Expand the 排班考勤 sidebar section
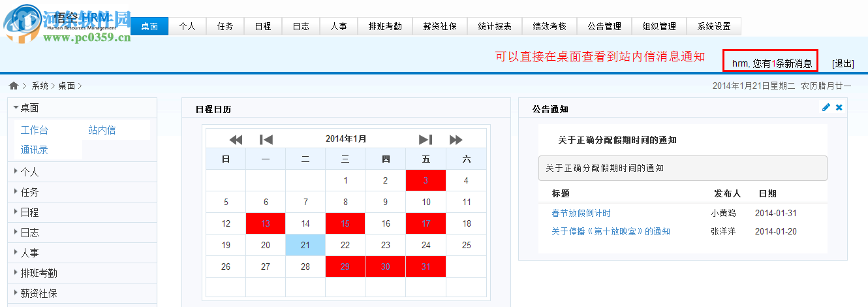This screenshot has width=868, height=307. 82,273
